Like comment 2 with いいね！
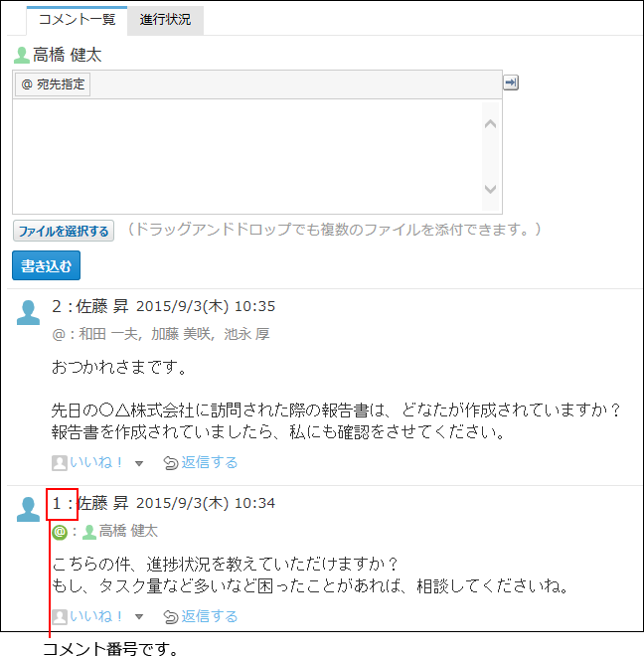The width and height of the screenshot is (644, 656). [x=95, y=462]
